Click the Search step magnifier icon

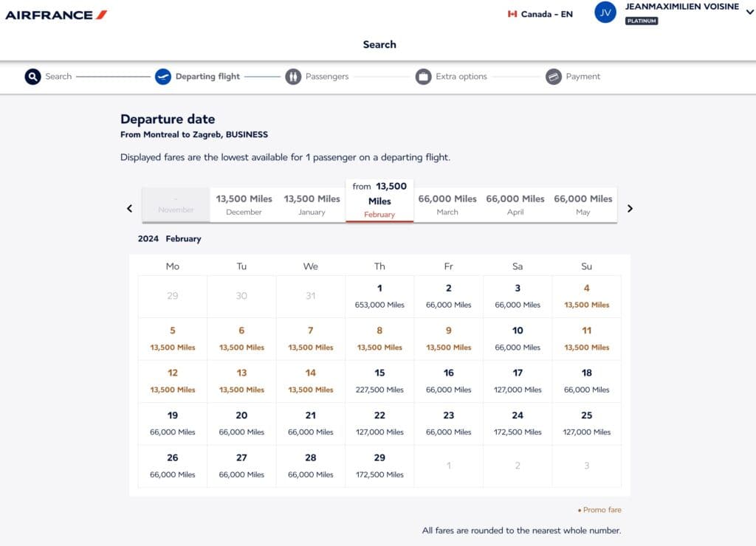pyautogui.click(x=32, y=77)
